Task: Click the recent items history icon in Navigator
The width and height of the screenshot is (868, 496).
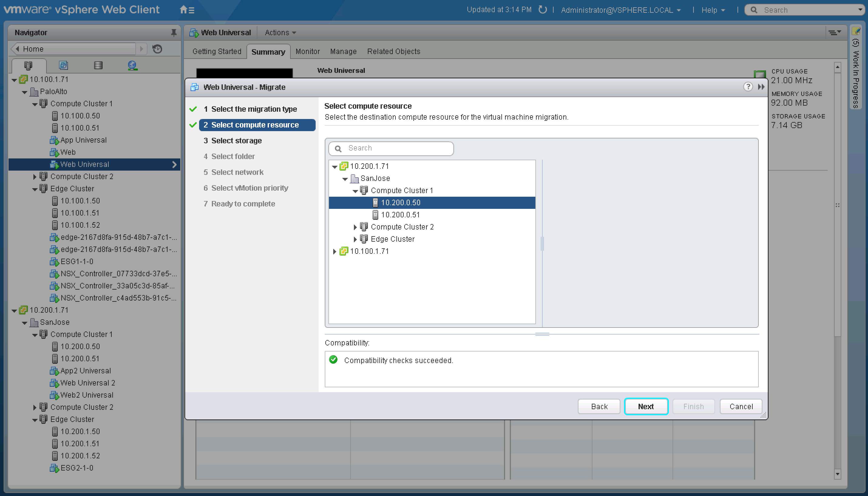Action: pyautogui.click(x=157, y=49)
